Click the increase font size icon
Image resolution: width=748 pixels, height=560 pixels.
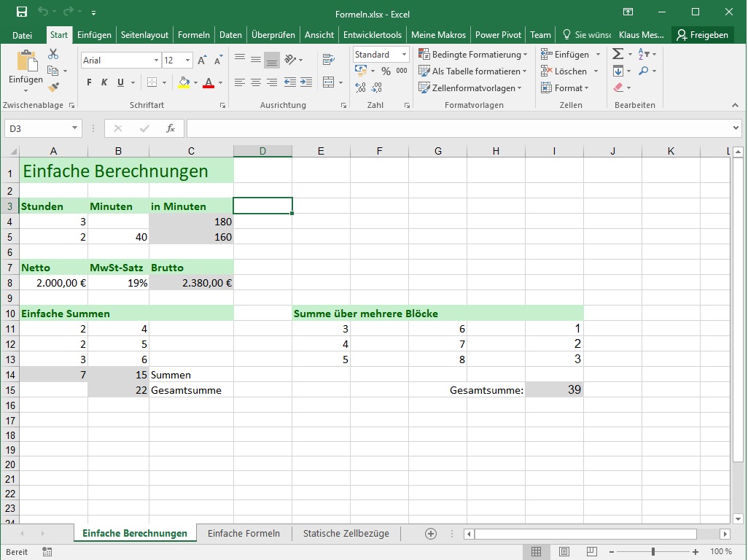tap(203, 61)
